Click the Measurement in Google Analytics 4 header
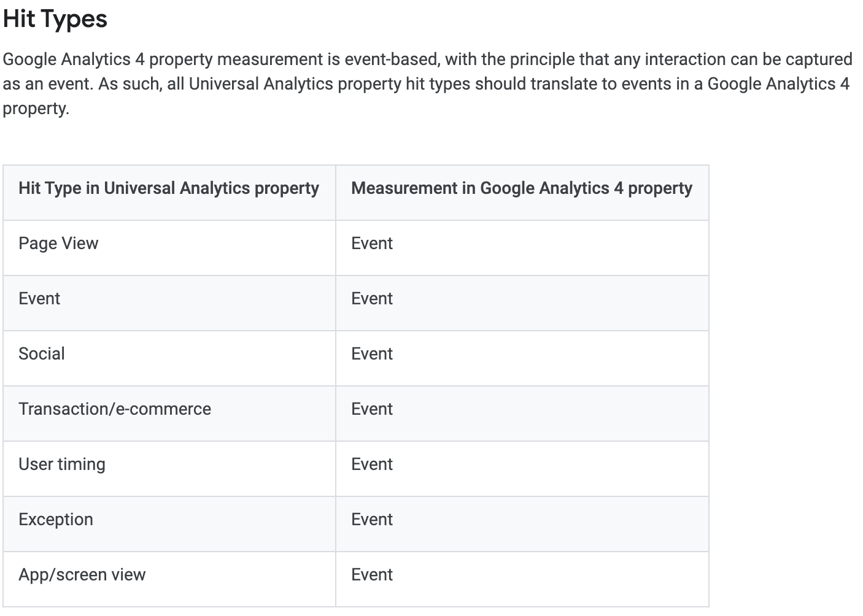 click(x=522, y=193)
